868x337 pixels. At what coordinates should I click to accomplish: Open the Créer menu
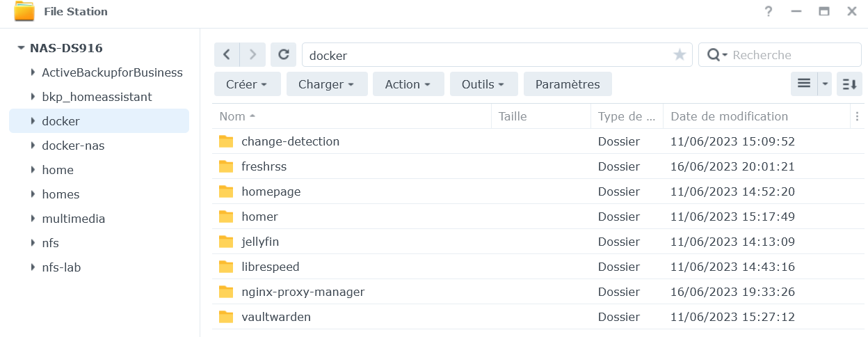[x=247, y=84]
